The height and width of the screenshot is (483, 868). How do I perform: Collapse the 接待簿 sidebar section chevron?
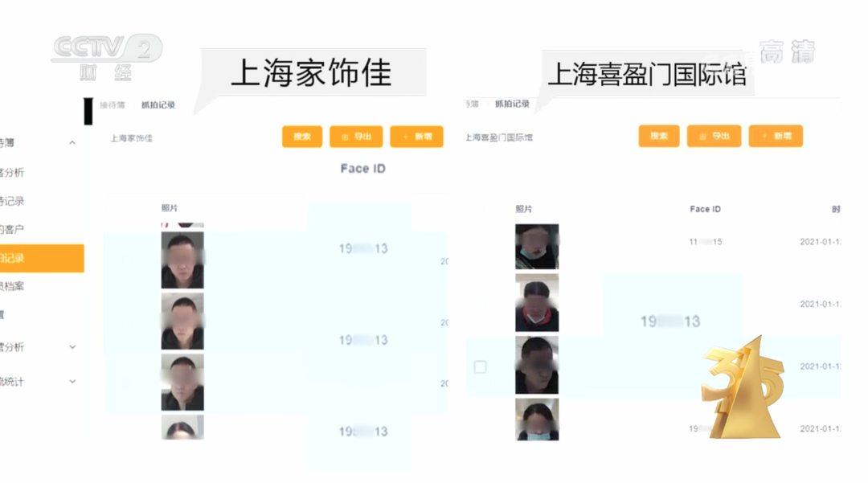click(x=72, y=143)
